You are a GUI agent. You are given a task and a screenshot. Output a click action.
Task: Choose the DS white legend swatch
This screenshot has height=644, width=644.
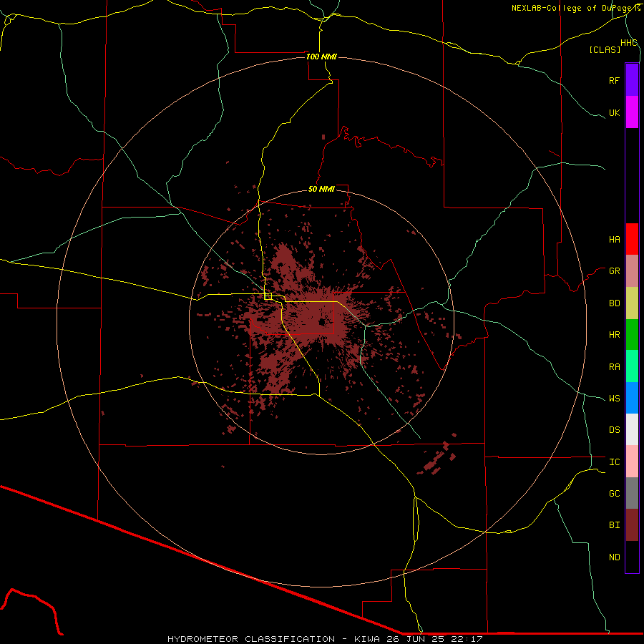click(x=632, y=429)
